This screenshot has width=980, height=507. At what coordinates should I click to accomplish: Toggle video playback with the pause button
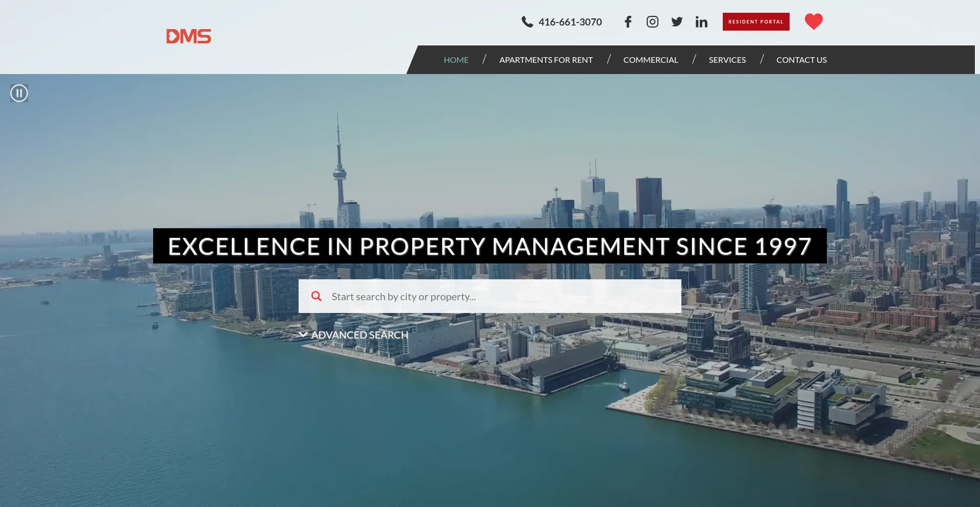pyautogui.click(x=19, y=93)
